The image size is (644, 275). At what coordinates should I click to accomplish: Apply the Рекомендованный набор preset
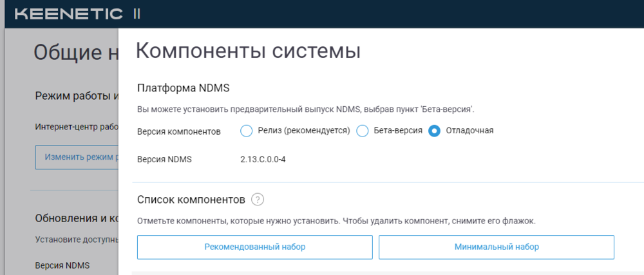(254, 247)
